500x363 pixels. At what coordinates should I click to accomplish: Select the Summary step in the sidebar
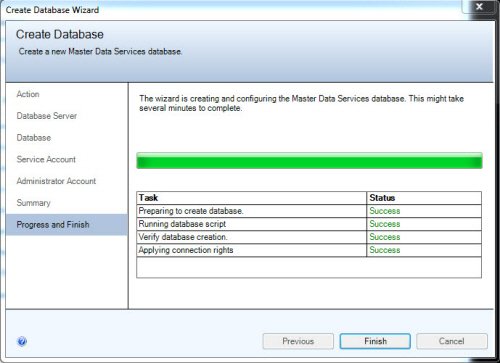[x=33, y=203]
